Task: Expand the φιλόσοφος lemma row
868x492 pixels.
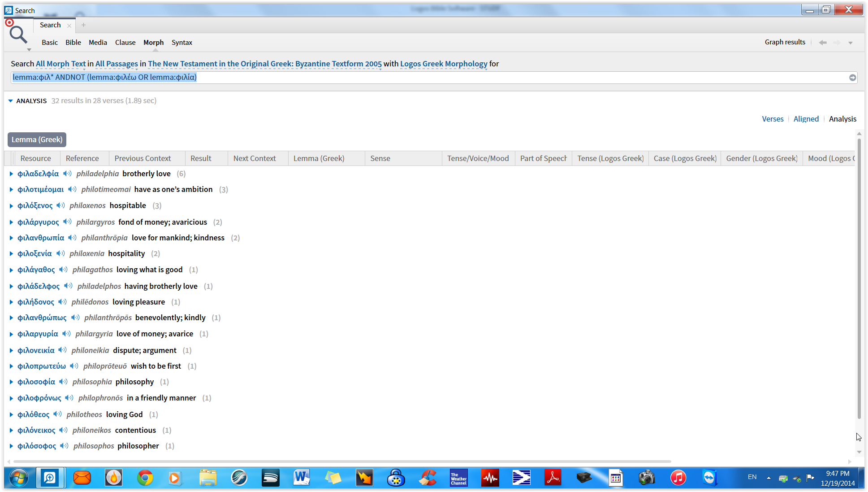Action: coord(11,446)
